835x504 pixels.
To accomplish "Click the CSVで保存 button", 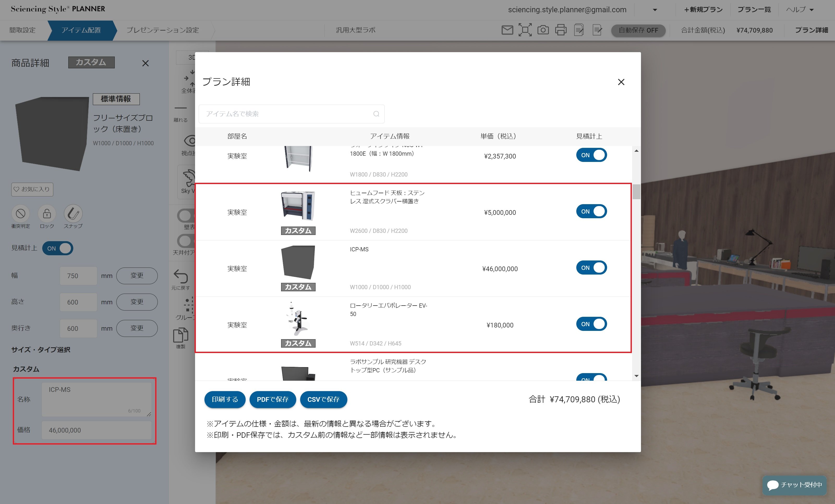I will pos(323,400).
